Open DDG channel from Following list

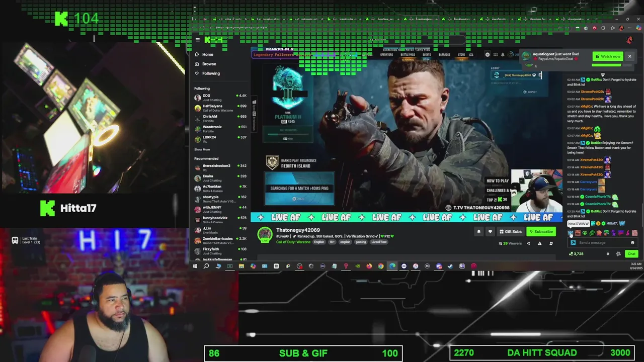coord(220,98)
